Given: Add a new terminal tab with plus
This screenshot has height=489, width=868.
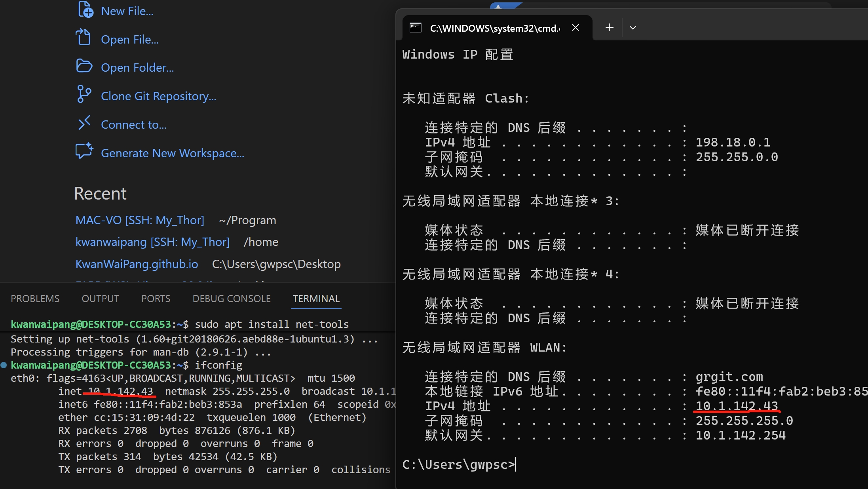Looking at the screenshot, I should coord(610,27).
